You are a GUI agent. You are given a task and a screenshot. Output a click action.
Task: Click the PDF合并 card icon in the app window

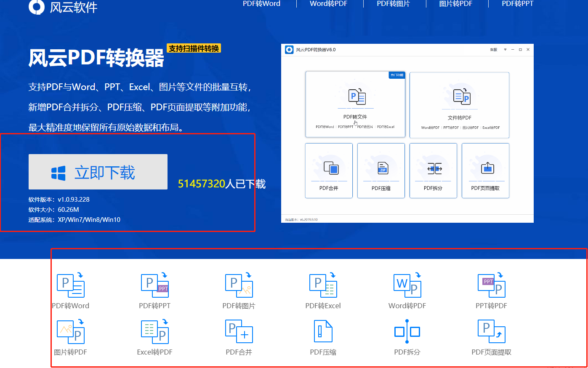point(331,168)
